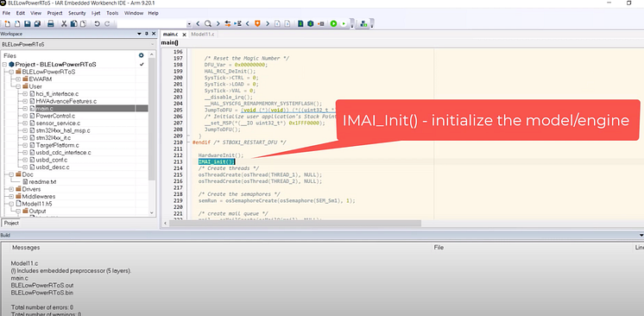Debug without downloading small play icon
This screenshot has width=644, height=316.
pos(344,24)
